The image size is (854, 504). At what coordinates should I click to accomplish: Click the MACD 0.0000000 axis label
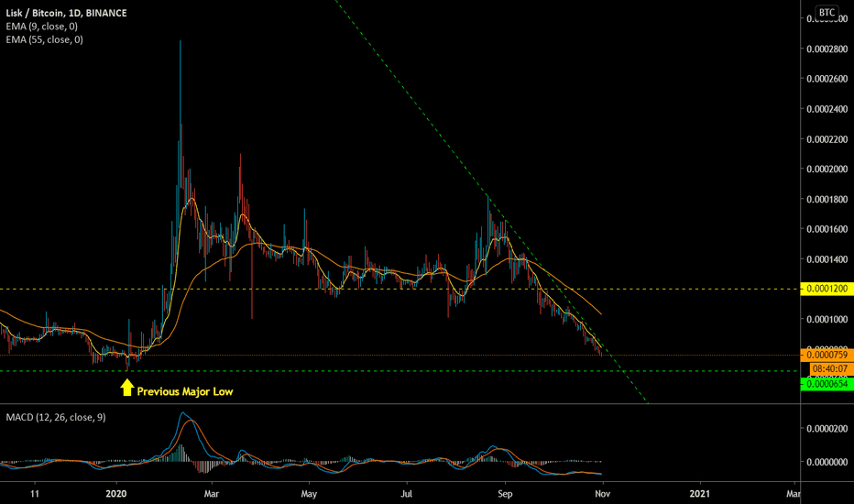tap(827, 462)
